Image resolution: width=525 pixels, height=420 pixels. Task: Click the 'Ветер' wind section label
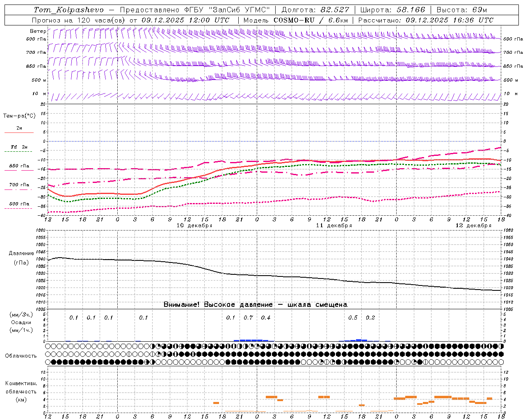tap(38, 31)
